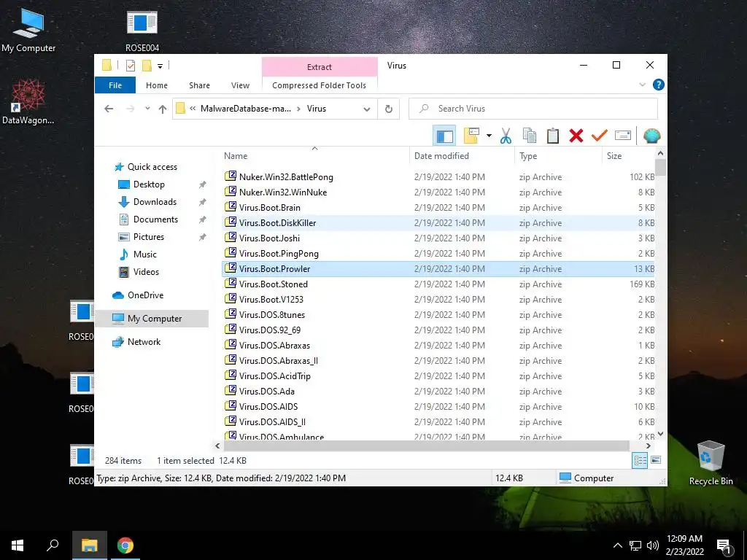Open Pictures in navigation pane
Screen dimensions: 747x560
point(149,237)
